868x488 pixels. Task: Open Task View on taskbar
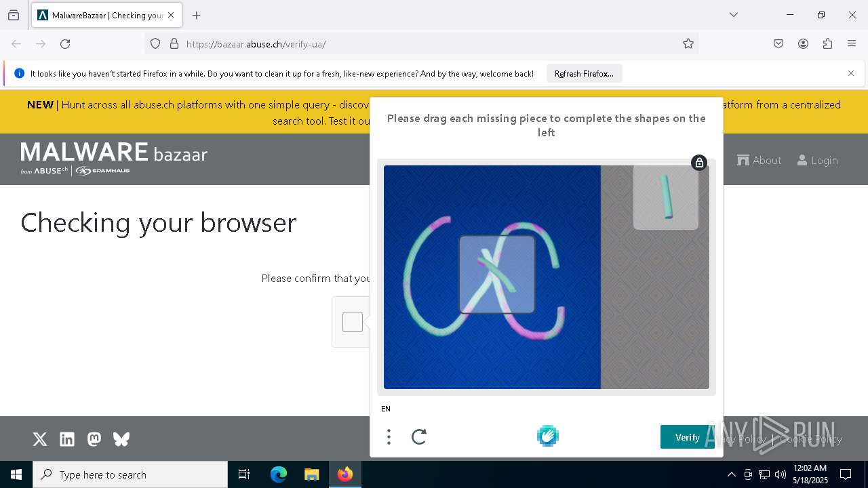tap(244, 474)
